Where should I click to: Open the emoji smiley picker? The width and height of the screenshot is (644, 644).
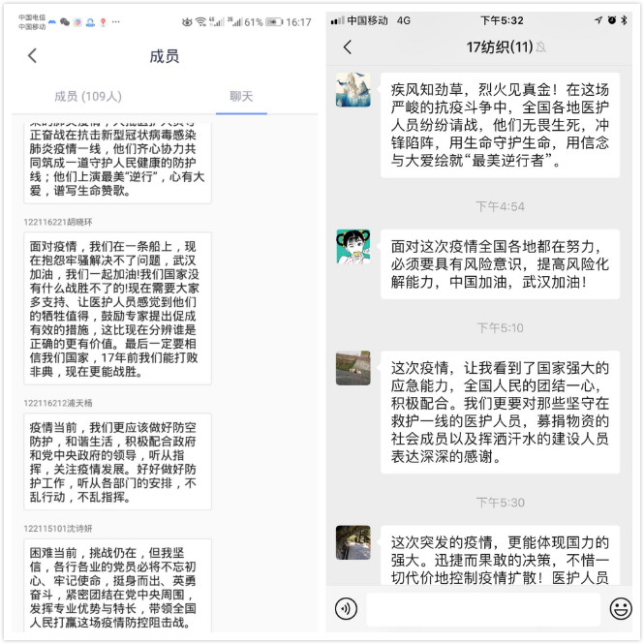pyautogui.click(x=621, y=608)
